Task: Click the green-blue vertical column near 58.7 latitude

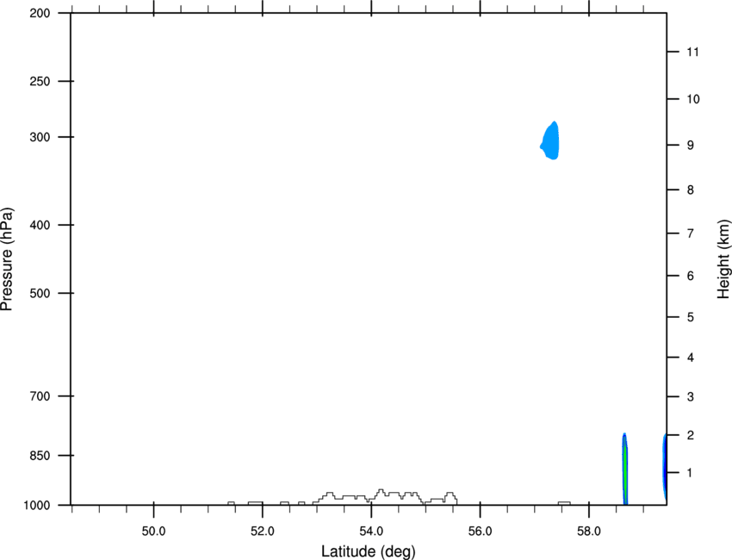Action: [x=624, y=470]
